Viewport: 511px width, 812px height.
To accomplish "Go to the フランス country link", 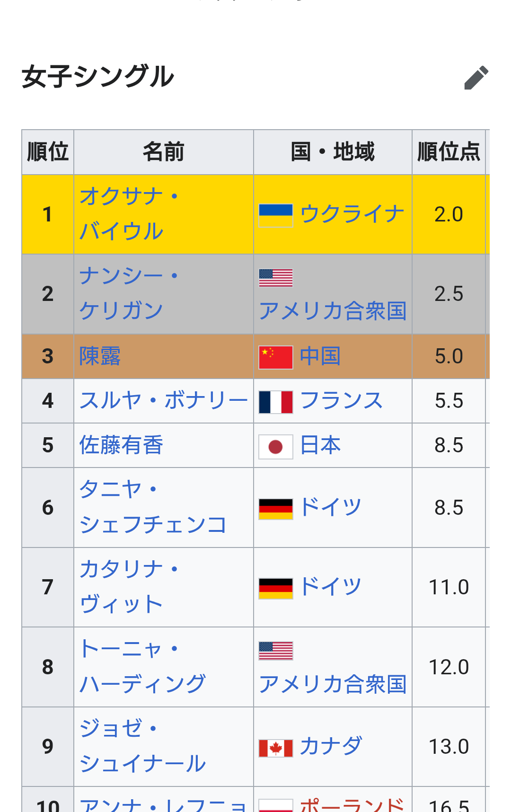I will (x=341, y=401).
